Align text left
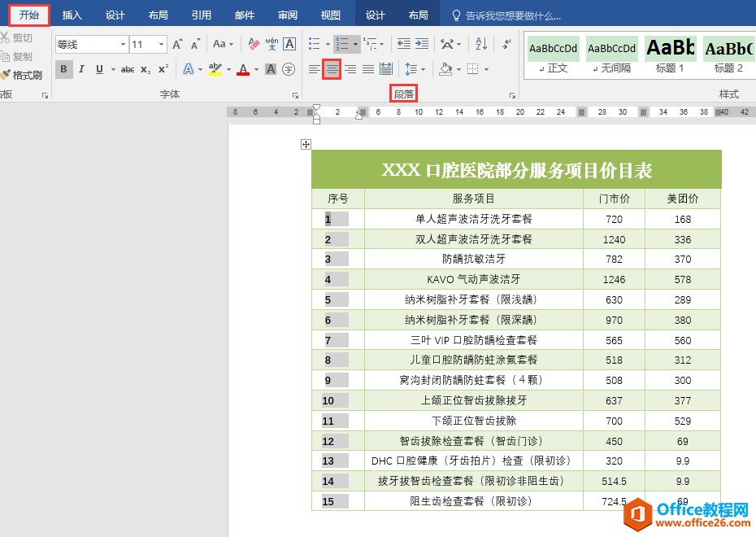The width and height of the screenshot is (756, 537). pyautogui.click(x=314, y=69)
